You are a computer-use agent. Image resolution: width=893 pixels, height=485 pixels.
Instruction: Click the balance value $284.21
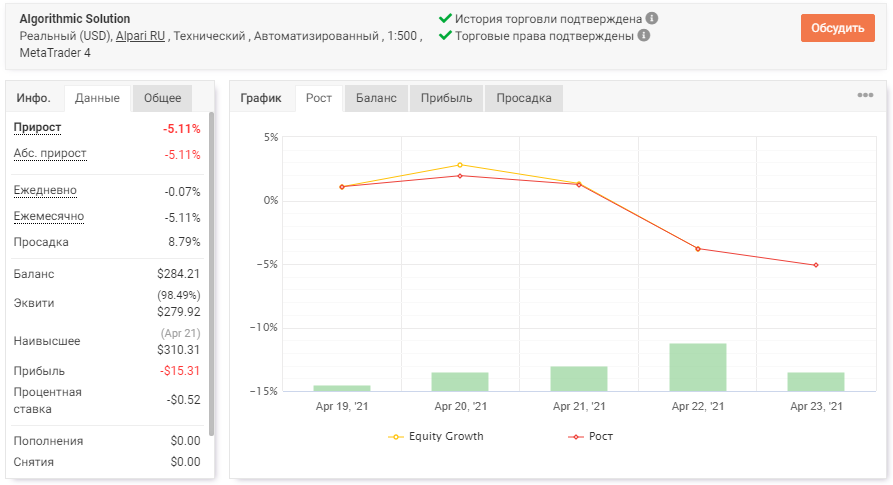tap(178, 274)
